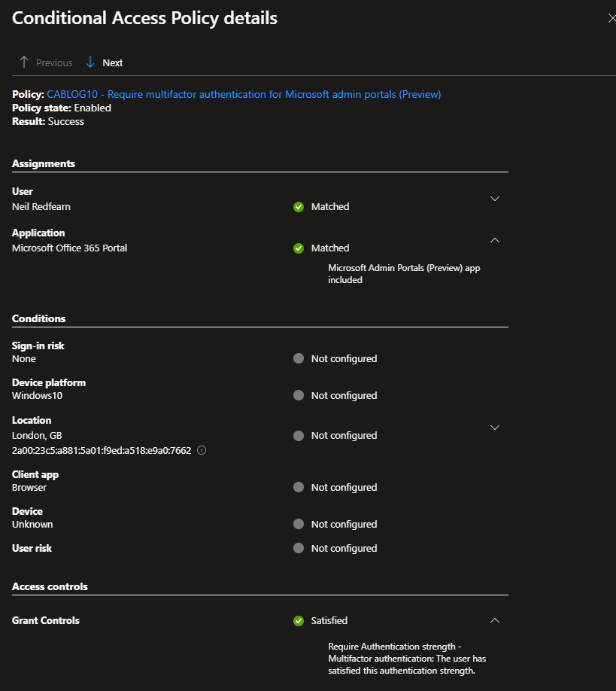Collapse the Application assignment details
This screenshot has height=691, width=616.
pos(494,240)
